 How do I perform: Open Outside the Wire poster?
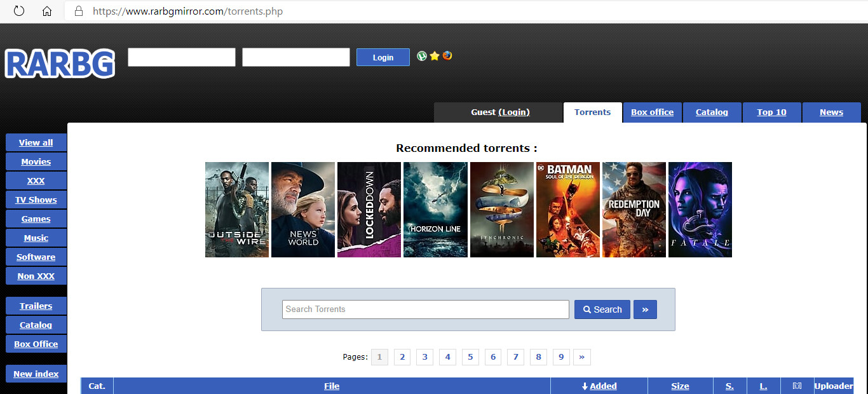pos(237,210)
